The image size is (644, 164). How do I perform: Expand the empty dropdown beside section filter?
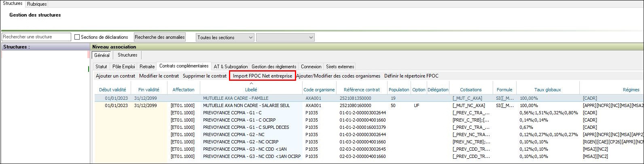[285, 38]
